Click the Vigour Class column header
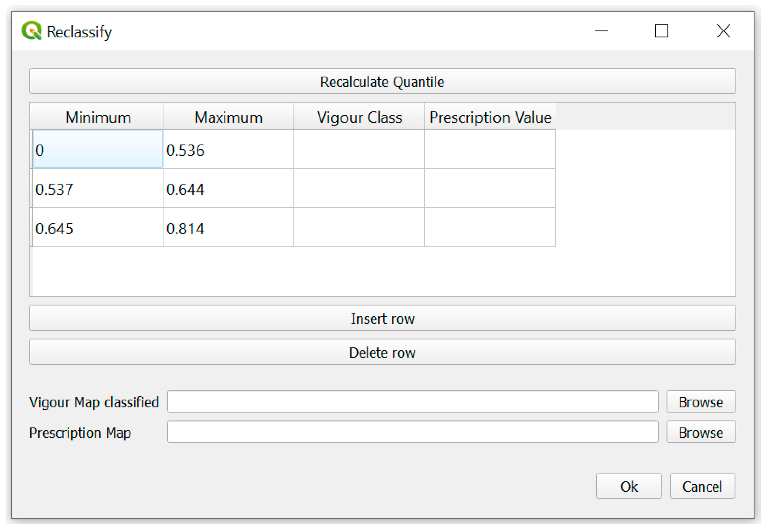 359,117
